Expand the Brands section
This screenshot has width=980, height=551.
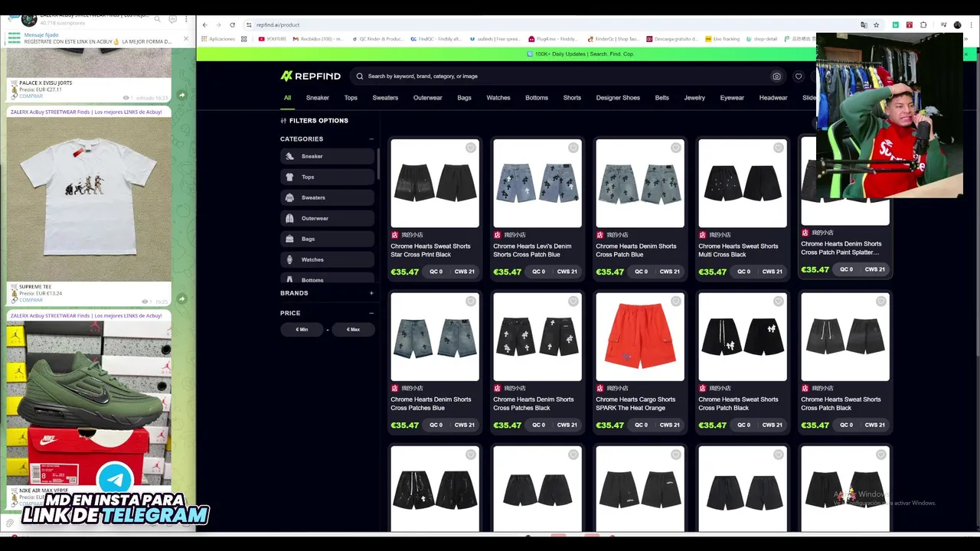[371, 293]
